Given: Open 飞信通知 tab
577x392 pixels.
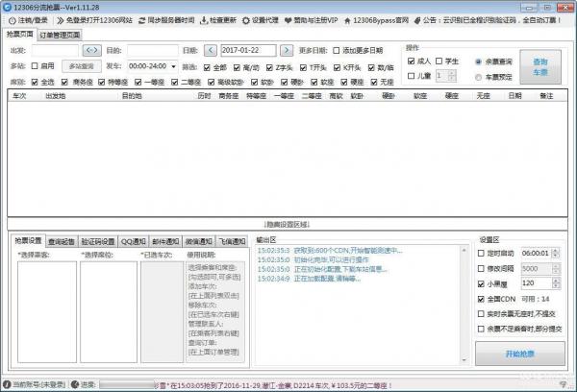Looking at the screenshot, I should tap(232, 241).
